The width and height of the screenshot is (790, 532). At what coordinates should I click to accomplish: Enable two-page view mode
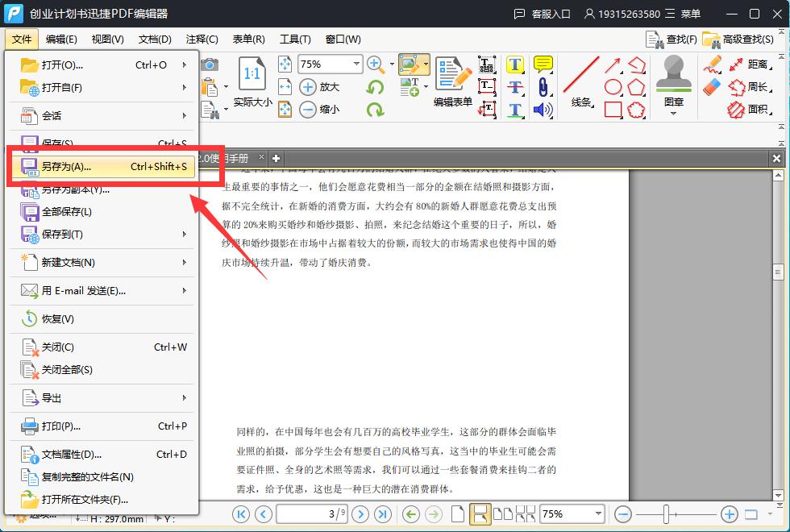504,514
